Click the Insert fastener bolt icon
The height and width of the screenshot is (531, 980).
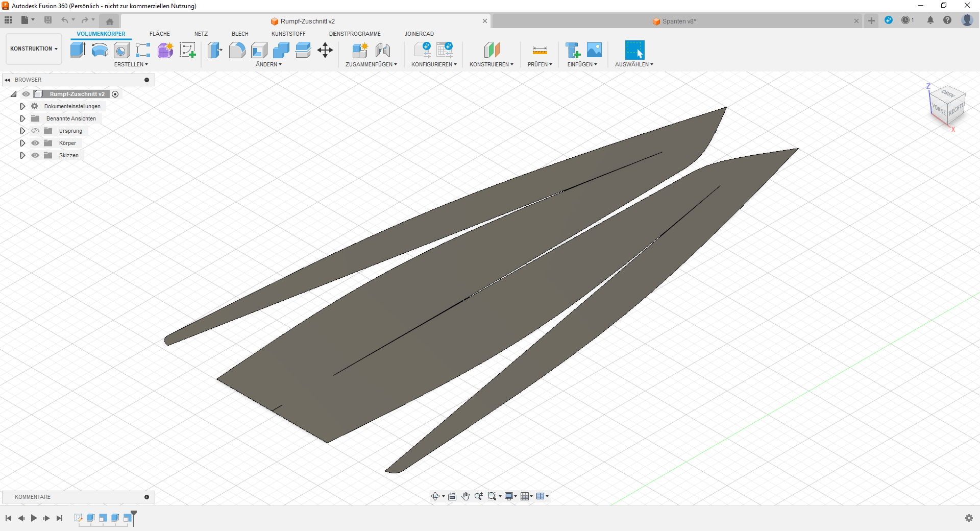(573, 50)
